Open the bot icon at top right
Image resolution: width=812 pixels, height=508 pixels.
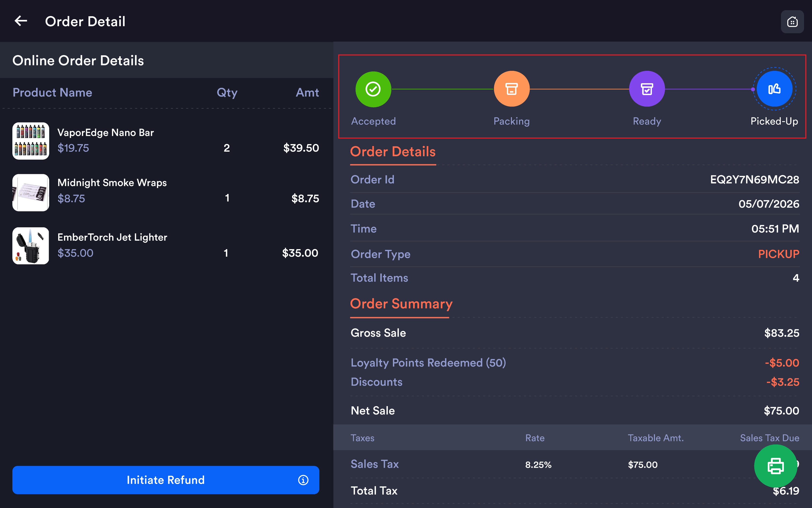792,22
